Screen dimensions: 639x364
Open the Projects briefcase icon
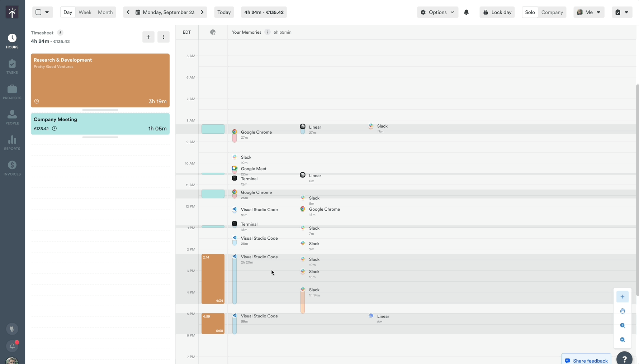coord(12,92)
